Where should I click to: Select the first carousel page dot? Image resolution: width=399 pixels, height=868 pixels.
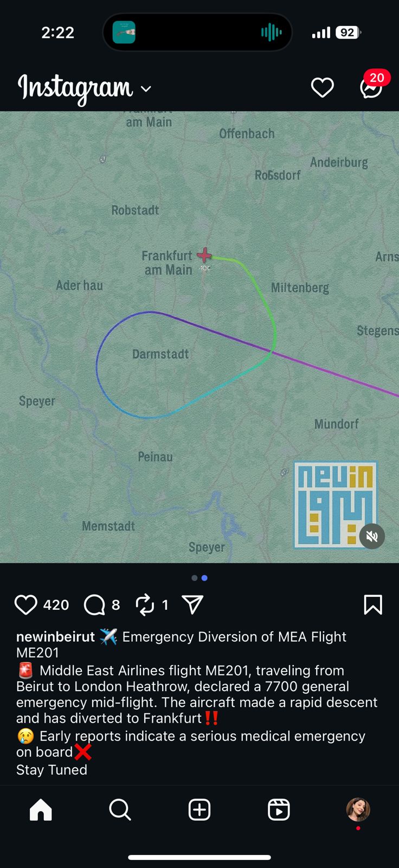195,578
